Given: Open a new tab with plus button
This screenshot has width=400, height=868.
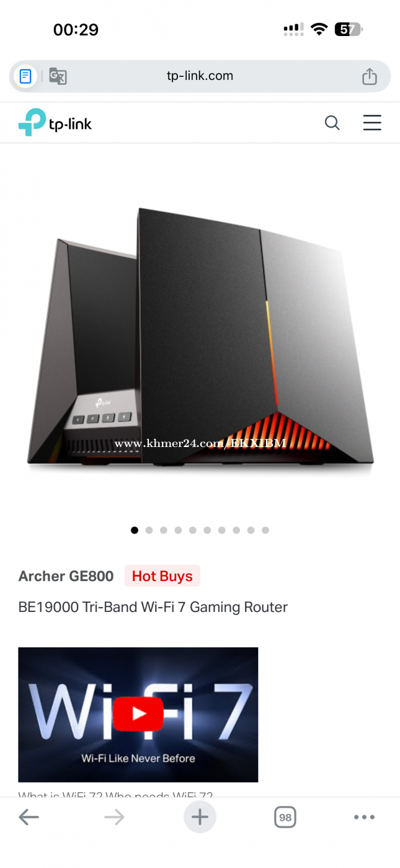Looking at the screenshot, I should pos(200,817).
